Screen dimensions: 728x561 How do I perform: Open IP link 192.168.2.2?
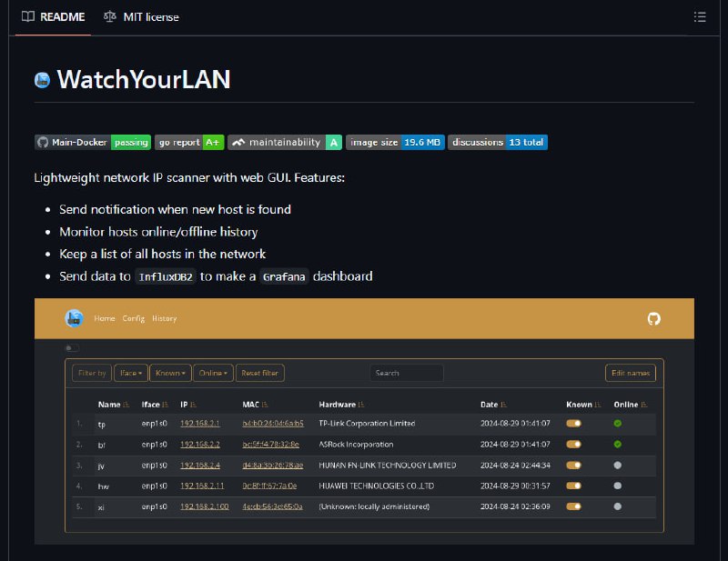click(199, 444)
